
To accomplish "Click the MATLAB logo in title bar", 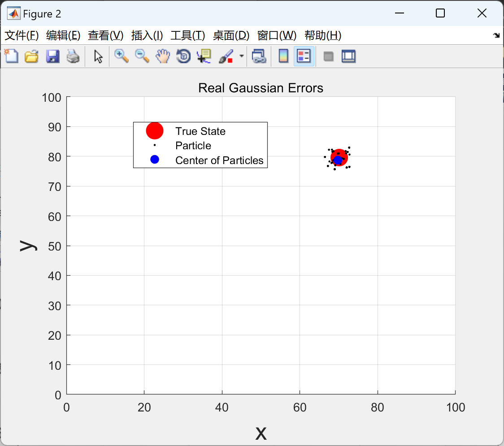I will pyautogui.click(x=13, y=13).
